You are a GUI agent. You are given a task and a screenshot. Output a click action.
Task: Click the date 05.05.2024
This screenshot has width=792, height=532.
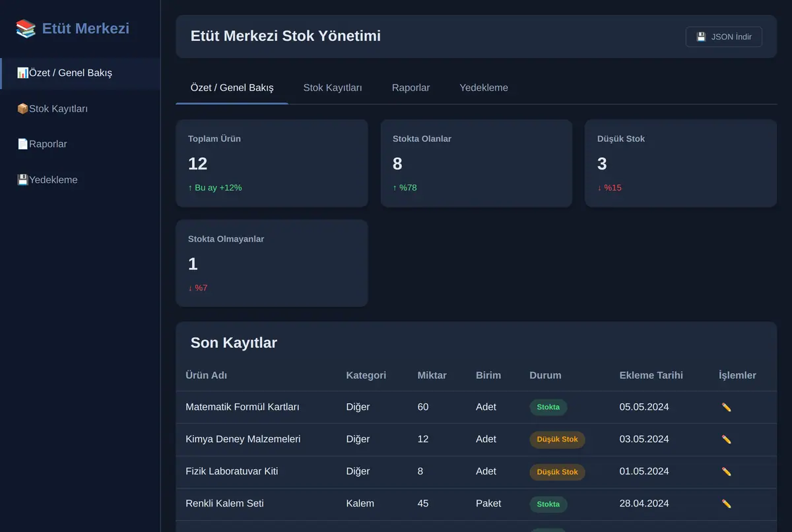coord(644,407)
